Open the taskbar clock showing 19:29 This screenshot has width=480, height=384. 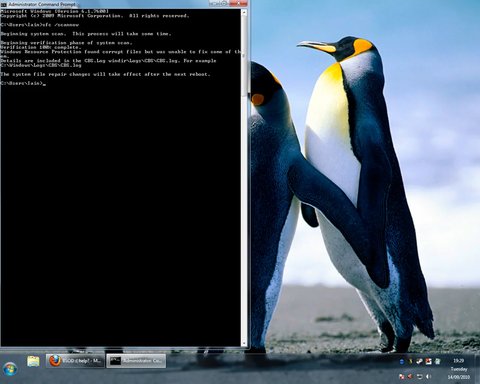[x=459, y=361]
